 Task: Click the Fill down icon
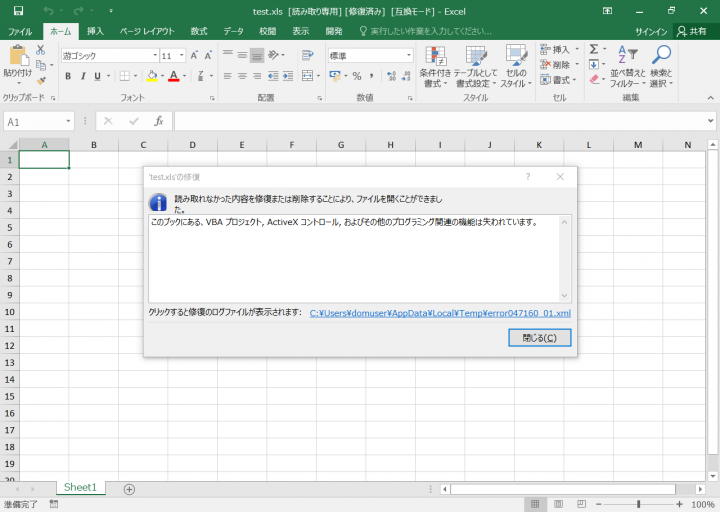tap(594, 64)
